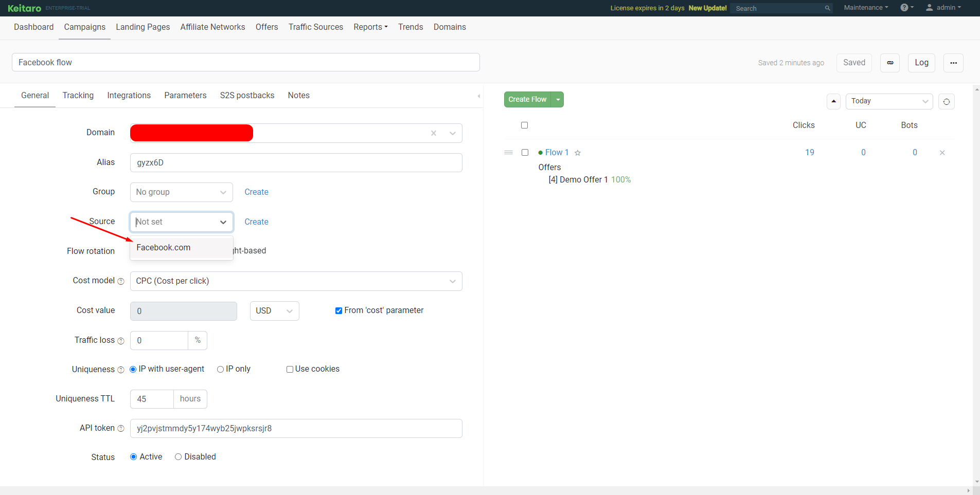Open the USD currency dropdown
This screenshot has height=495, width=980.
pyautogui.click(x=275, y=311)
